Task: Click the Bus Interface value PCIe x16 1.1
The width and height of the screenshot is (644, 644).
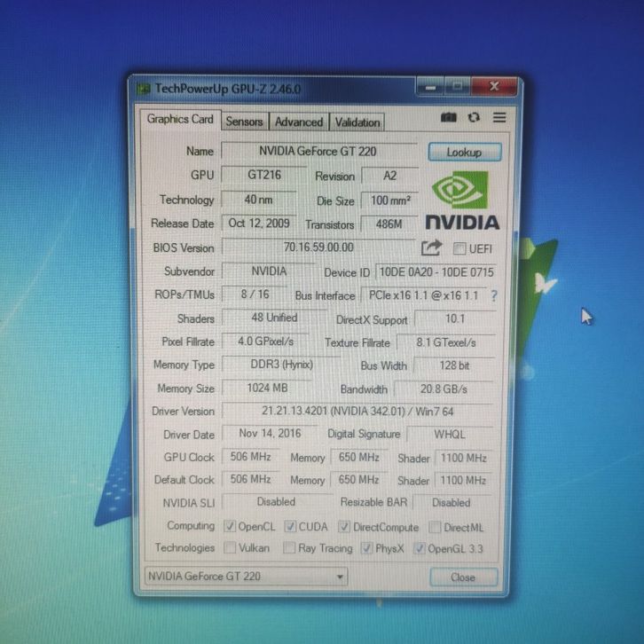Action: point(423,295)
